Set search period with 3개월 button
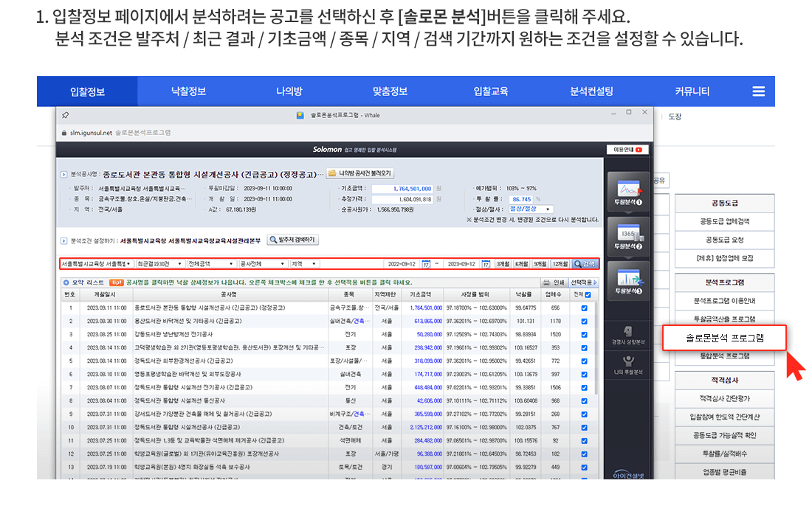Screen dimensions: 812x531 click(x=503, y=264)
